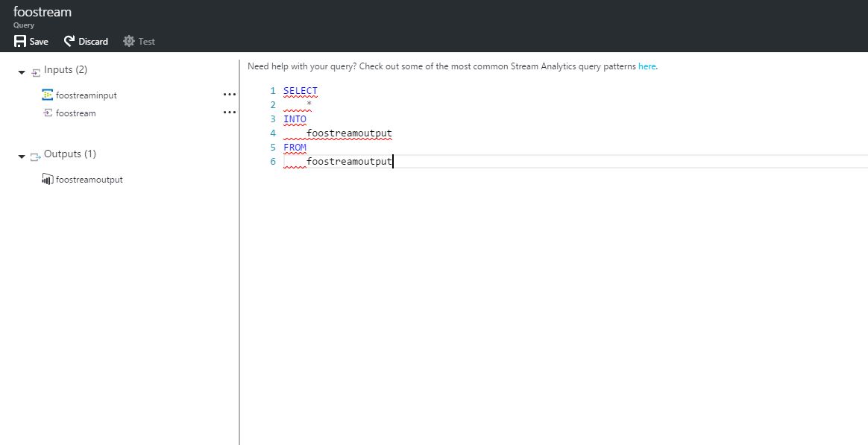868x445 pixels.
Task: Open the query patterns 'here' link
Action: tap(647, 66)
